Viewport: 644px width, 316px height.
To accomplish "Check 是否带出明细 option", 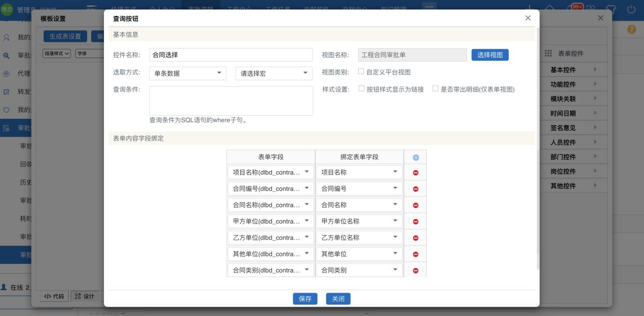I will coord(435,89).
